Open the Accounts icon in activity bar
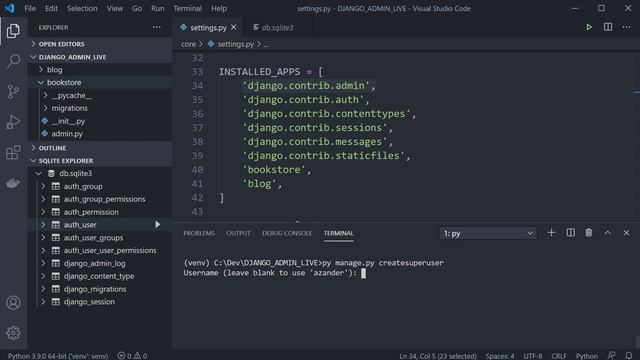Screen dimensions: 640x360 point(13,303)
